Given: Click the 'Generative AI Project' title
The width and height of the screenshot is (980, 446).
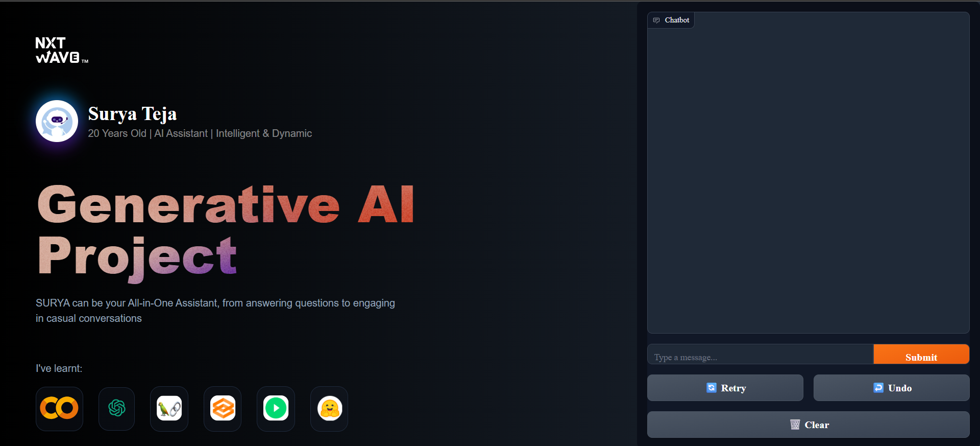Looking at the screenshot, I should (x=225, y=230).
